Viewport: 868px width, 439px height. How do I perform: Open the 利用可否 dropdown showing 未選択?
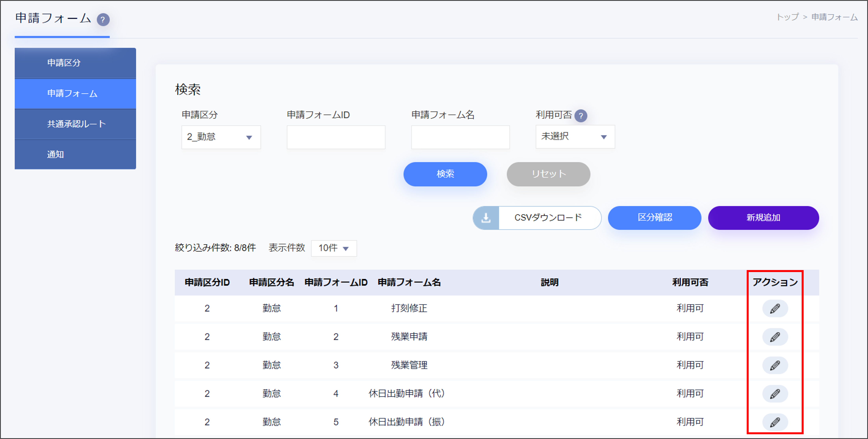(575, 137)
